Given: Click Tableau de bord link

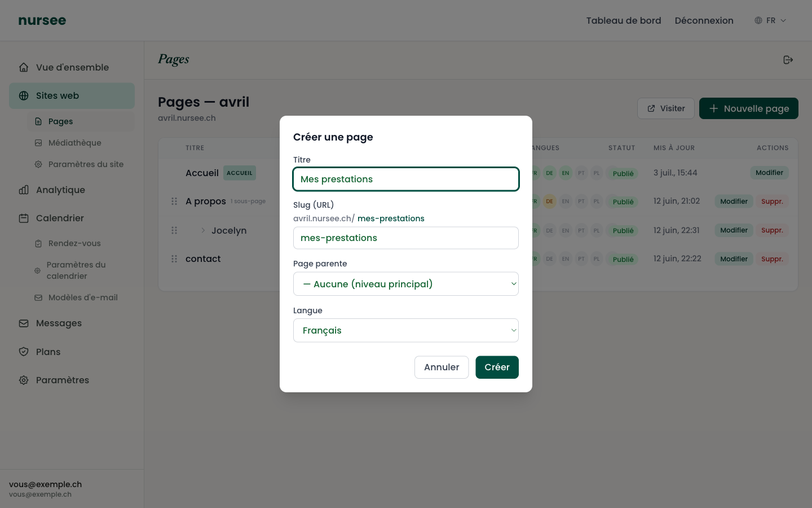Looking at the screenshot, I should click(x=624, y=20).
